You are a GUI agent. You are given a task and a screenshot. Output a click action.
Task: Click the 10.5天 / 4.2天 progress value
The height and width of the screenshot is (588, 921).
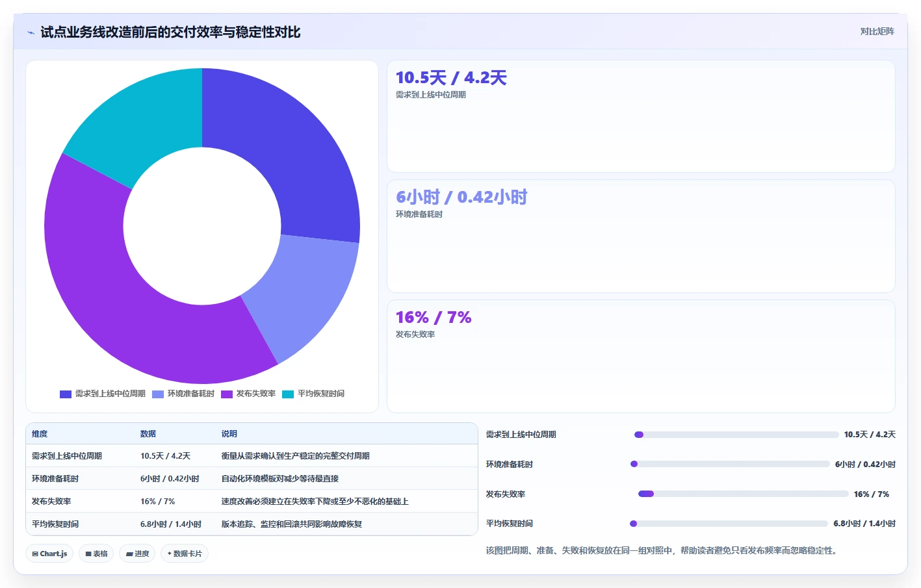(870, 435)
